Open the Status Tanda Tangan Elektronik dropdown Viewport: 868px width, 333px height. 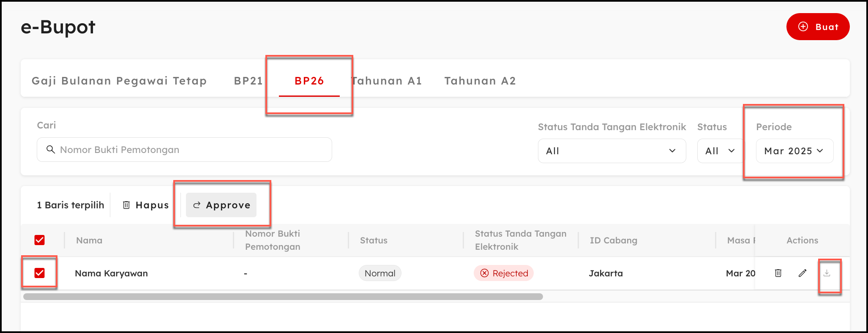[x=611, y=151]
